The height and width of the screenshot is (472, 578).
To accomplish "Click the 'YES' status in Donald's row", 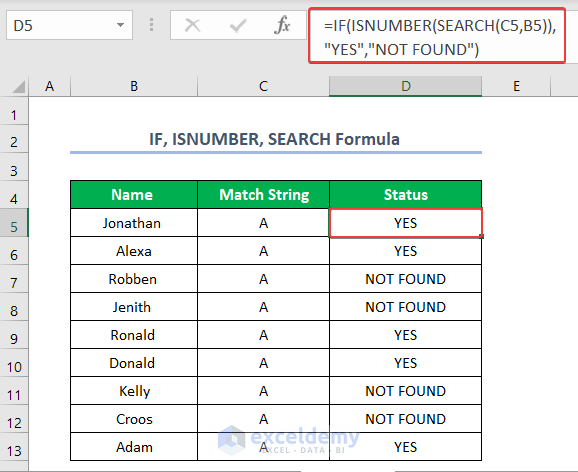I will (405, 363).
